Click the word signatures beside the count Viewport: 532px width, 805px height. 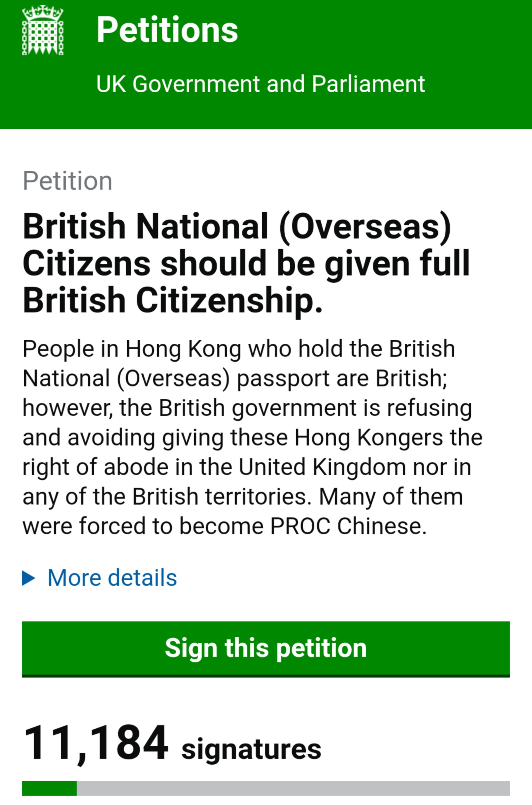(x=251, y=750)
